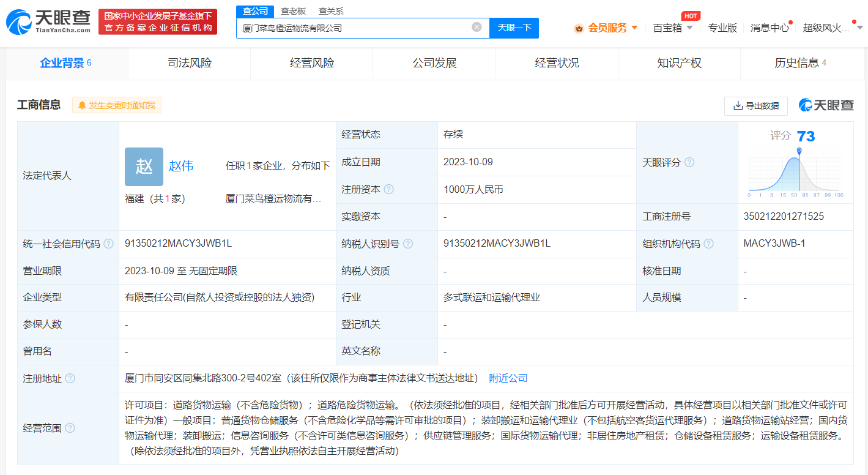Open help icon next to 经营范围
868x475 pixels.
70,428
